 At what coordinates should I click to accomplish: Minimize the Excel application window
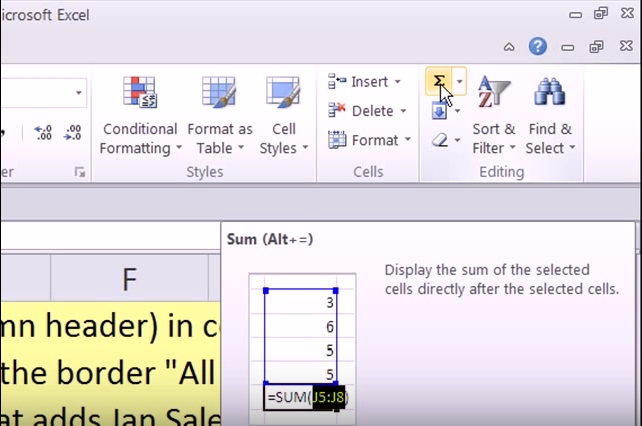coord(575,15)
